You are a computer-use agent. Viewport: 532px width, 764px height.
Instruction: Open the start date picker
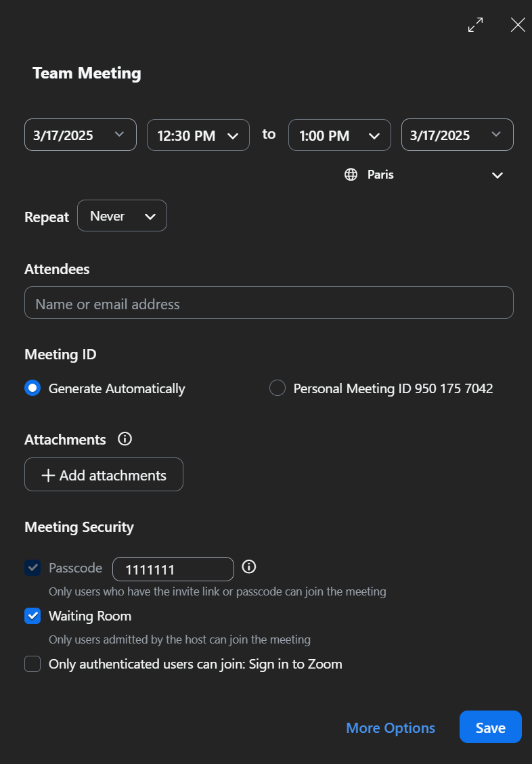(80, 135)
